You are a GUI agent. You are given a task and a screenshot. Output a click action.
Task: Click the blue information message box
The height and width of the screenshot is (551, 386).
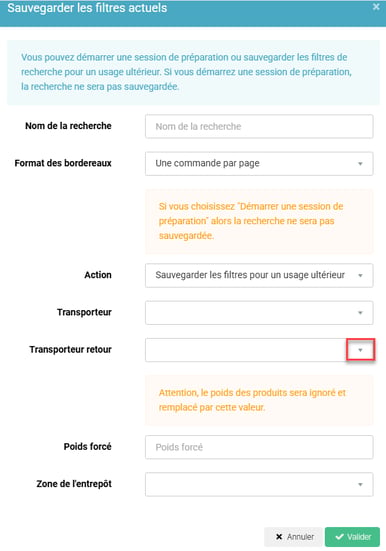point(193,72)
